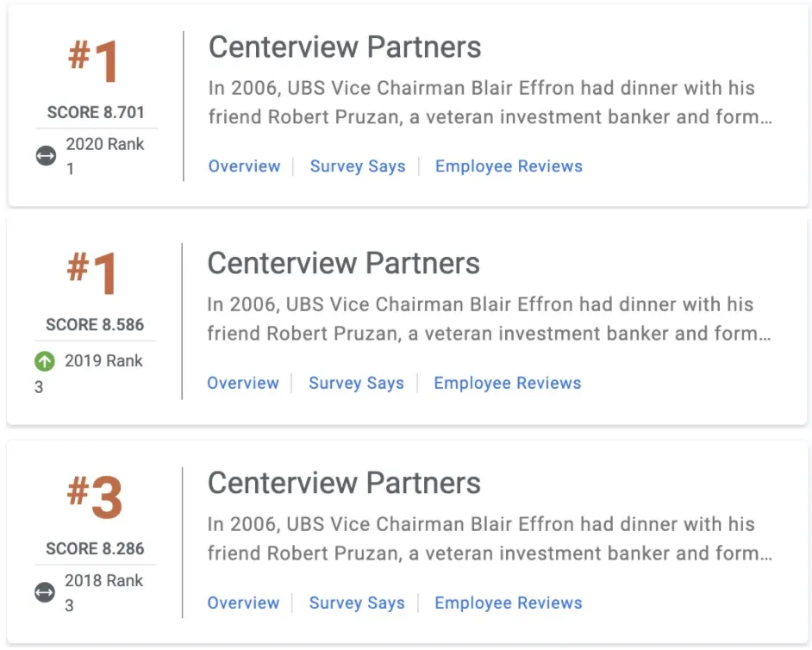
Task: Open Survey Says in the score 8.586 card
Action: (x=356, y=383)
